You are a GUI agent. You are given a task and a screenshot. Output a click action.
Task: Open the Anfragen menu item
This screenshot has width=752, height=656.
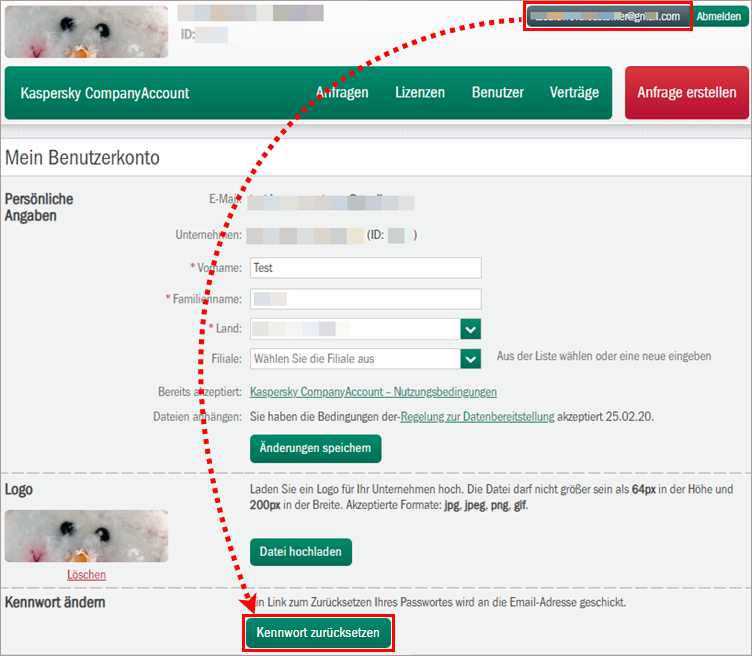coord(342,93)
